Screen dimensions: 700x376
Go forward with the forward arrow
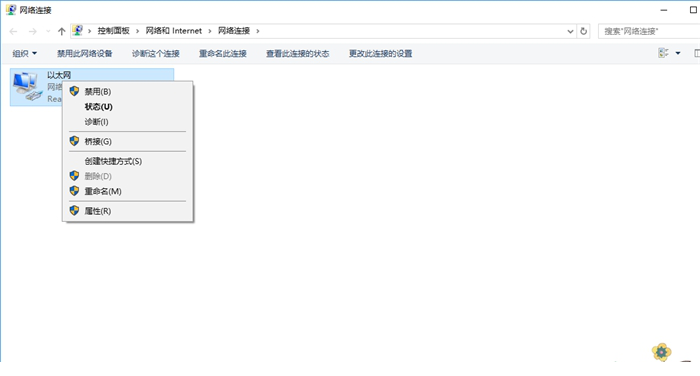click(33, 31)
